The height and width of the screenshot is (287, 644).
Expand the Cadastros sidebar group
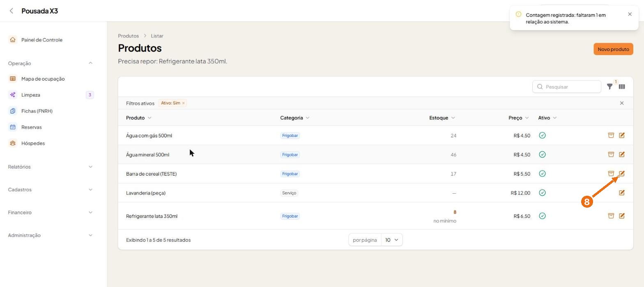[90, 190]
